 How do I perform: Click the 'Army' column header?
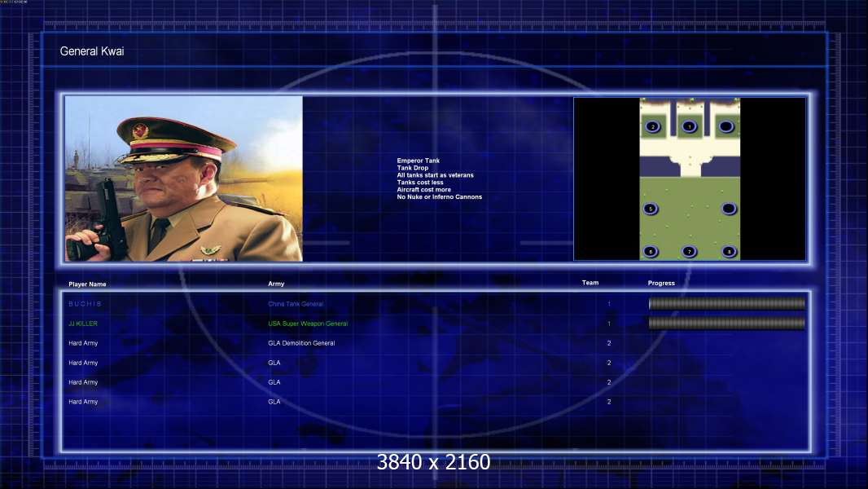click(x=276, y=284)
